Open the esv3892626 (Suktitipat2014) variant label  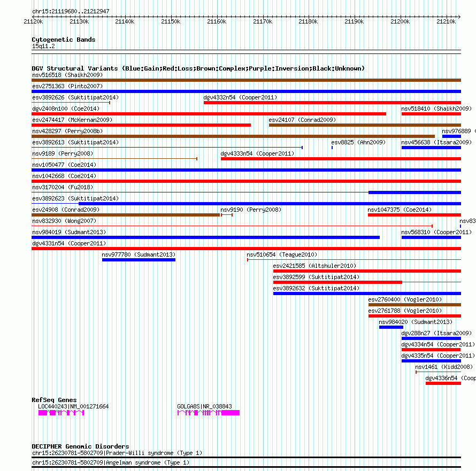[x=75, y=97]
